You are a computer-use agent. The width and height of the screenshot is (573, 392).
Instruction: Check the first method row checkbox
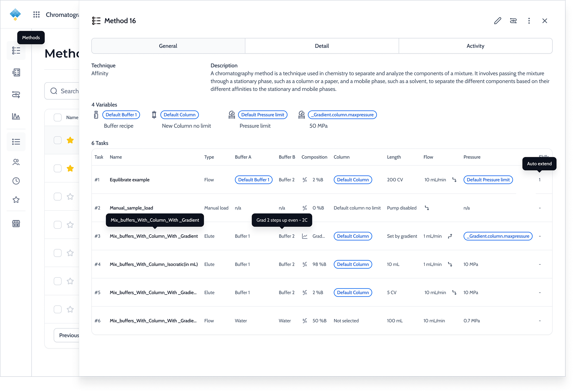(58, 140)
